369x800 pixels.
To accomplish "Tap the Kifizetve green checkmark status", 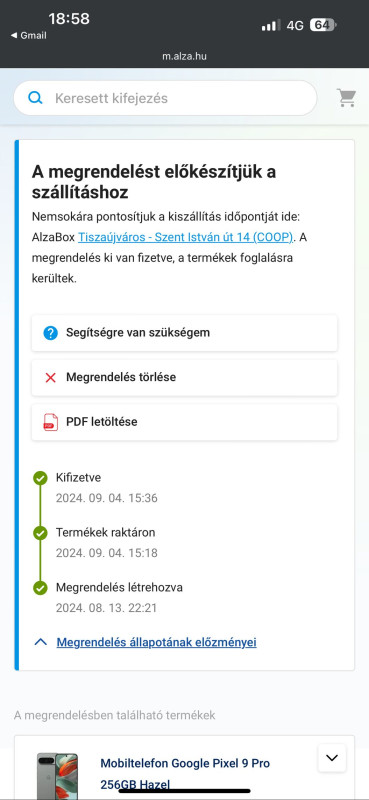I will [40, 479].
